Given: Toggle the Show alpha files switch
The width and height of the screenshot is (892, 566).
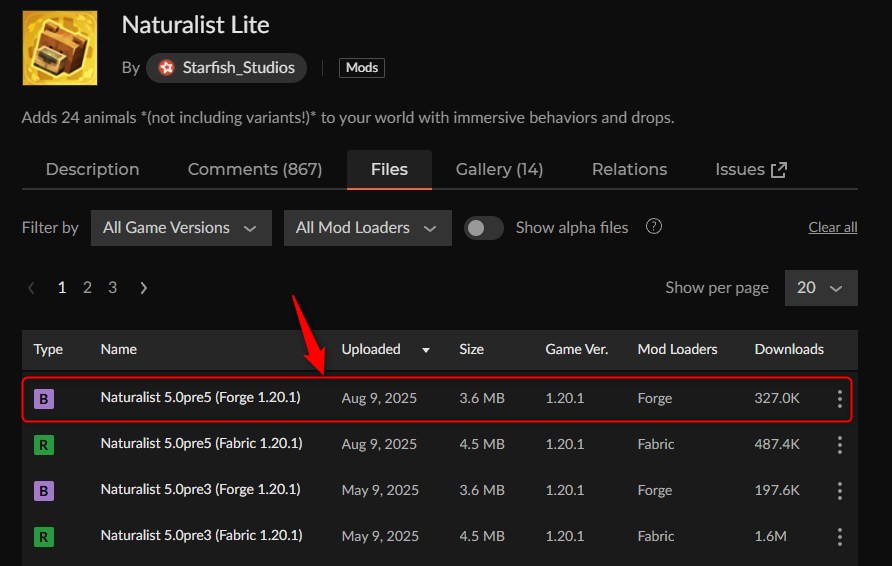Looking at the screenshot, I should [484, 228].
